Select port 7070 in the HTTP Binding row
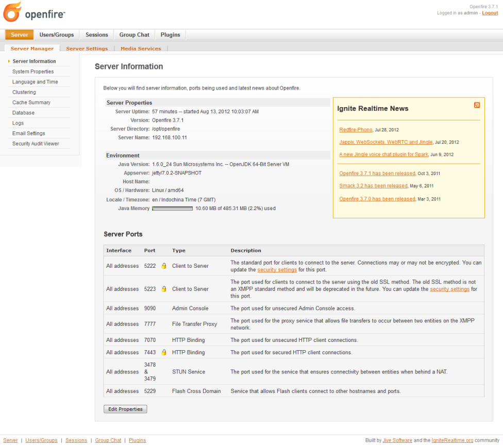 tap(150, 340)
